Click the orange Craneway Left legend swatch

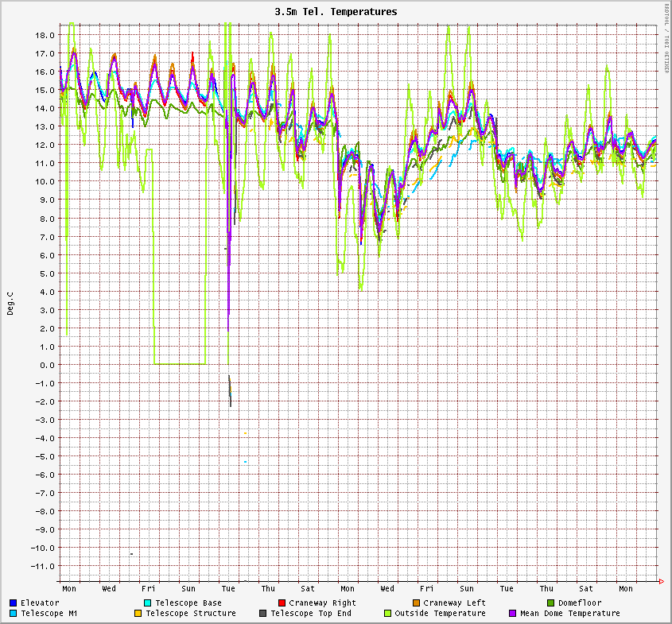(x=415, y=603)
